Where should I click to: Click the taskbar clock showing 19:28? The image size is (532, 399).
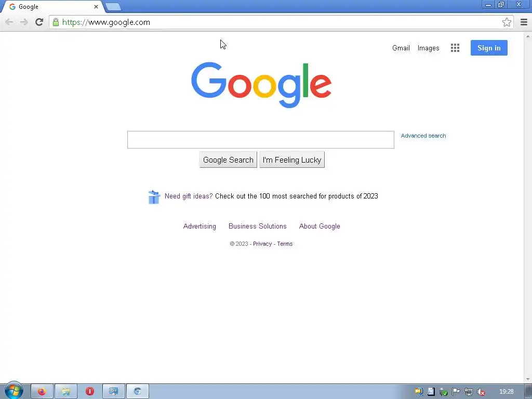point(506,392)
